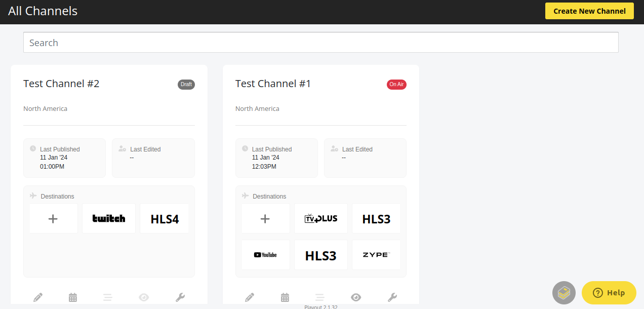The width and height of the screenshot is (644, 309).
Task: Click the Last Published date '01:00PM'
Action: [x=52, y=167]
